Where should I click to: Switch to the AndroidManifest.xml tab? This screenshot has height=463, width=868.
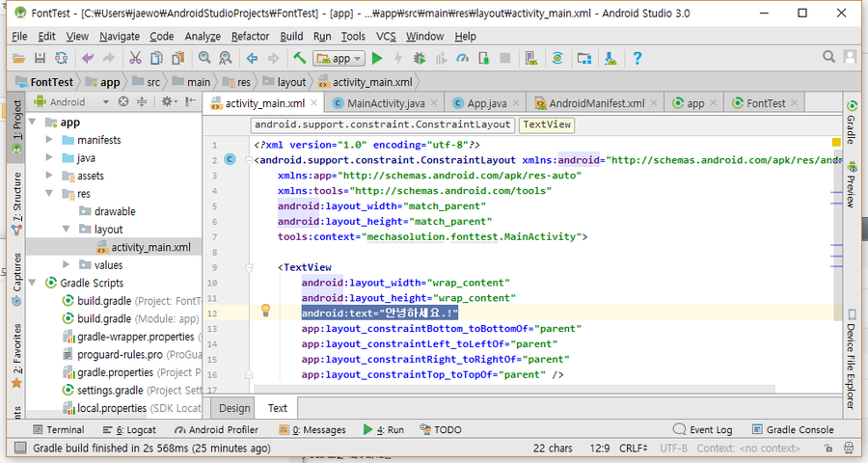pyautogui.click(x=596, y=103)
